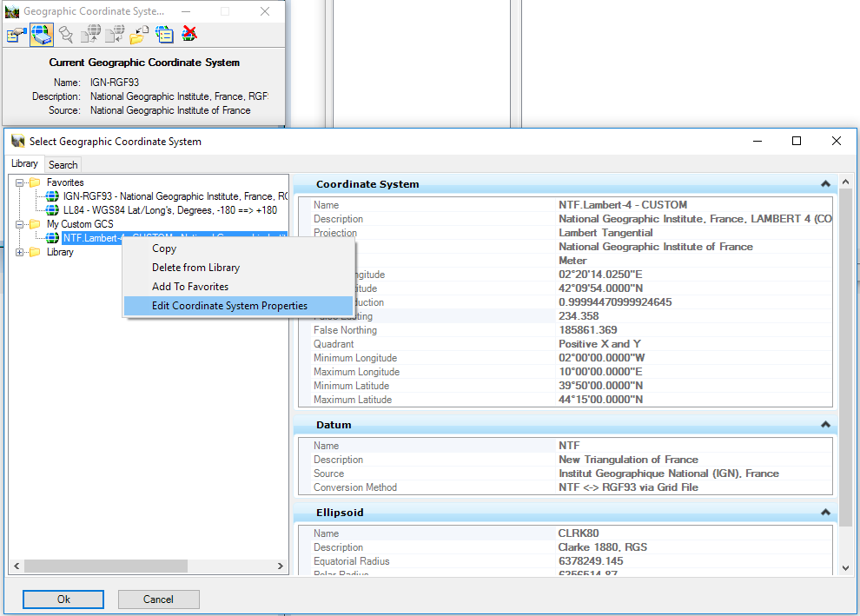Select the Favorites label
Image resolution: width=860 pixels, height=616 pixels.
tap(65, 182)
